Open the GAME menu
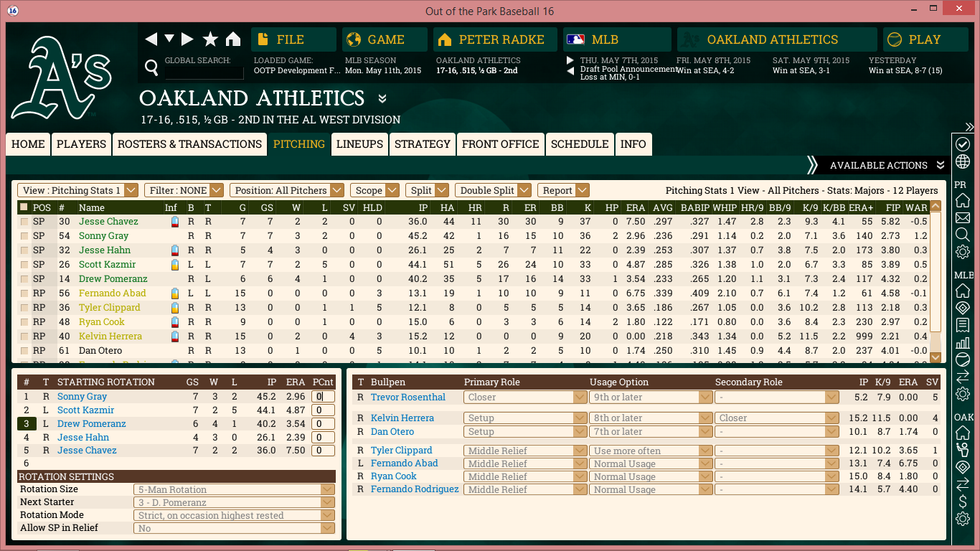Screen dimensions: 980x551 point(385,39)
